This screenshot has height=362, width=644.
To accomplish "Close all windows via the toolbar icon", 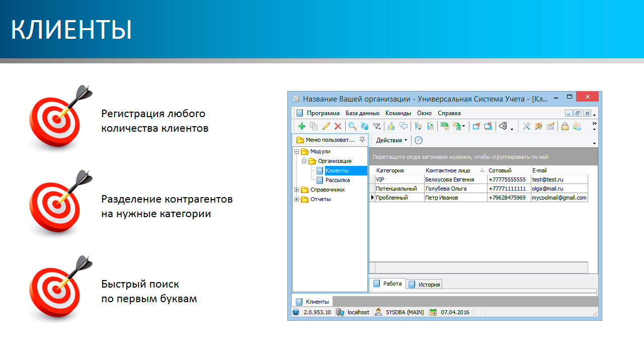I will [x=488, y=126].
